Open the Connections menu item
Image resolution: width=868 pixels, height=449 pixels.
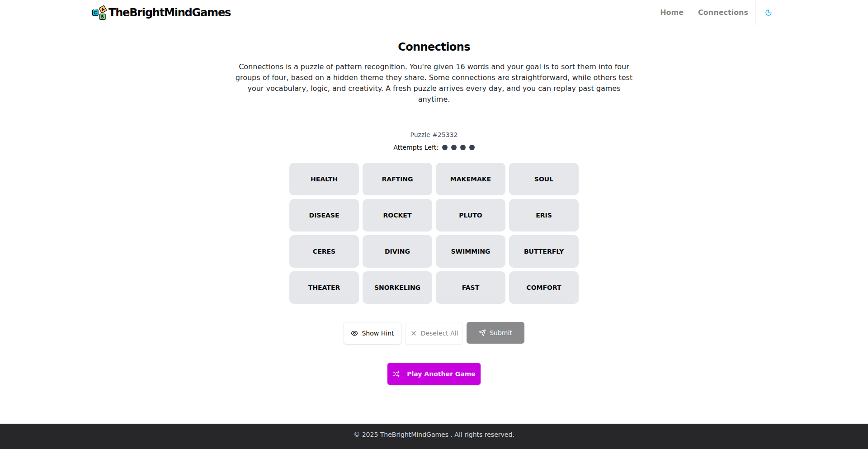coord(723,12)
